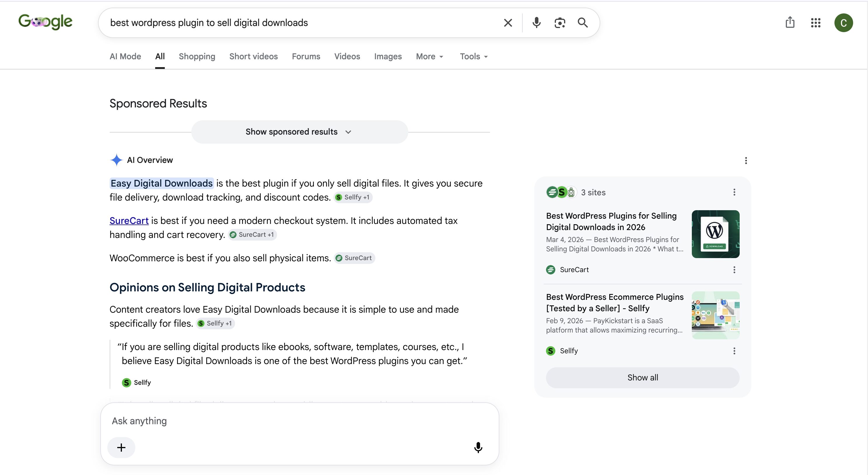Image resolution: width=868 pixels, height=475 pixels.
Task: Open the Google apps grid
Action: click(x=815, y=22)
